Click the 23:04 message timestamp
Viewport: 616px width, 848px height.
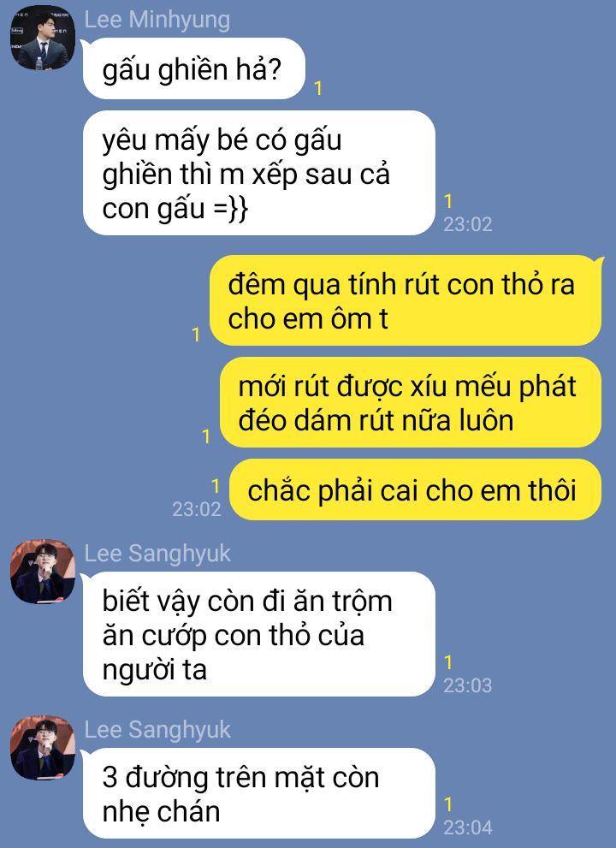[x=468, y=828]
